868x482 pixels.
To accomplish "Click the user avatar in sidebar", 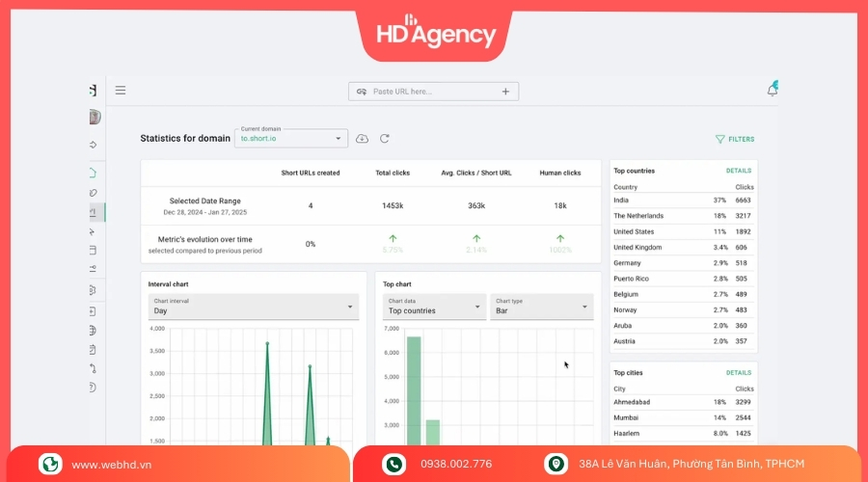I will pos(94,118).
